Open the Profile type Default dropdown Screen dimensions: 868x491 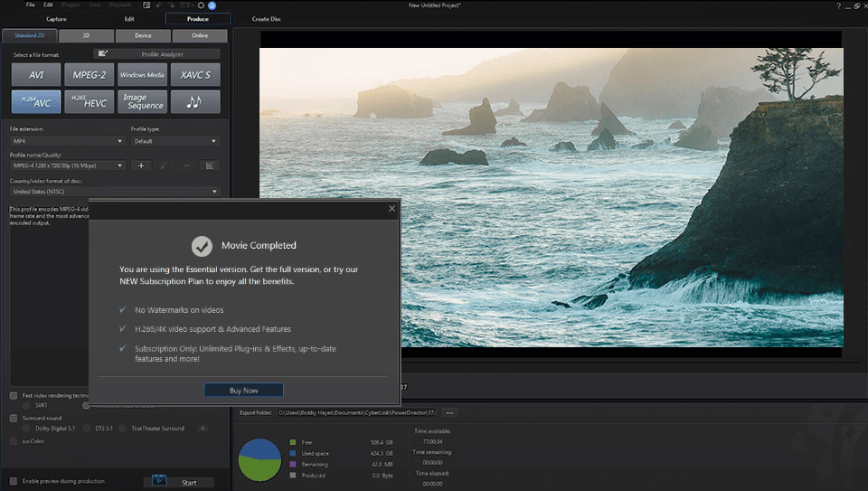click(175, 141)
